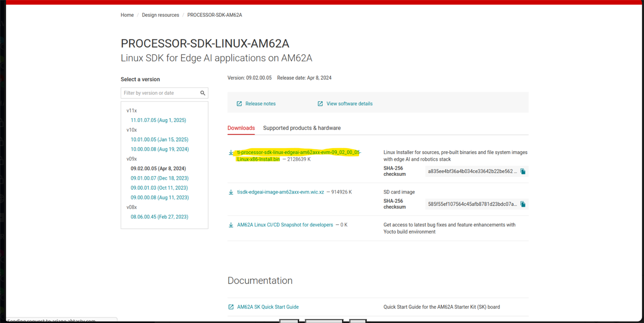Click the search magnifier icon in version filter
The height and width of the screenshot is (323, 644).
(x=202, y=93)
